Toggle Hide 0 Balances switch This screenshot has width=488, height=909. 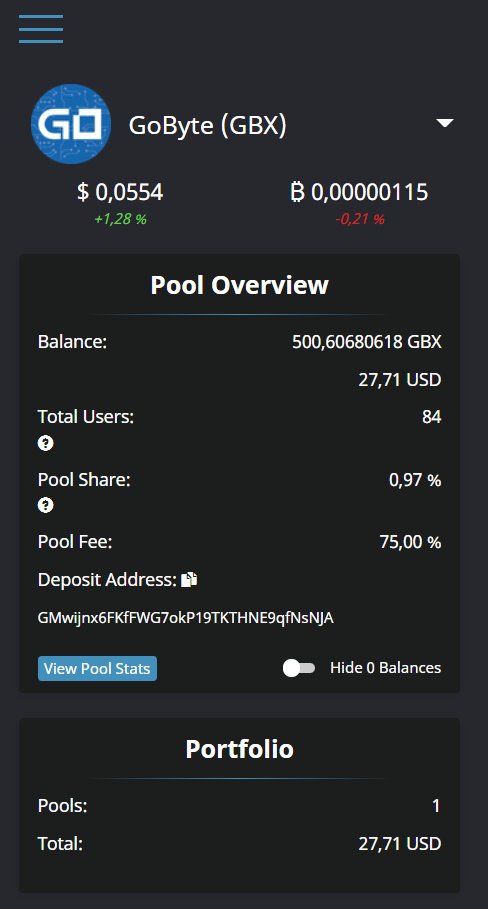(x=299, y=668)
